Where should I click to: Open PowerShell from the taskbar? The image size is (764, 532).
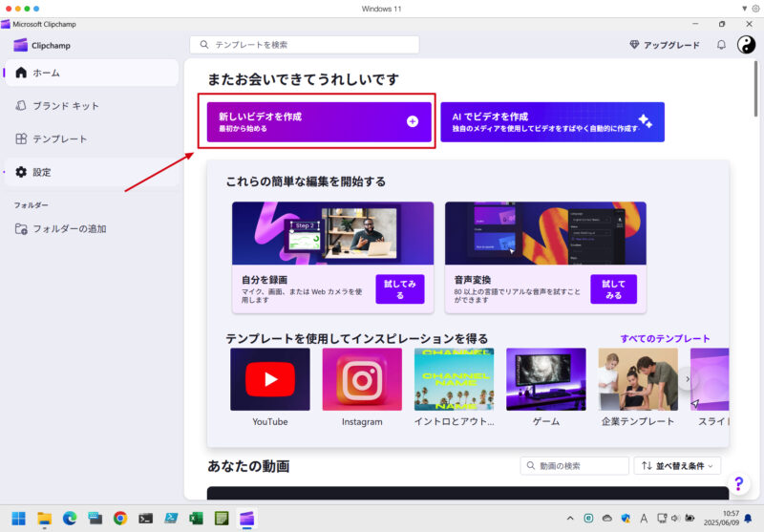[x=171, y=519]
